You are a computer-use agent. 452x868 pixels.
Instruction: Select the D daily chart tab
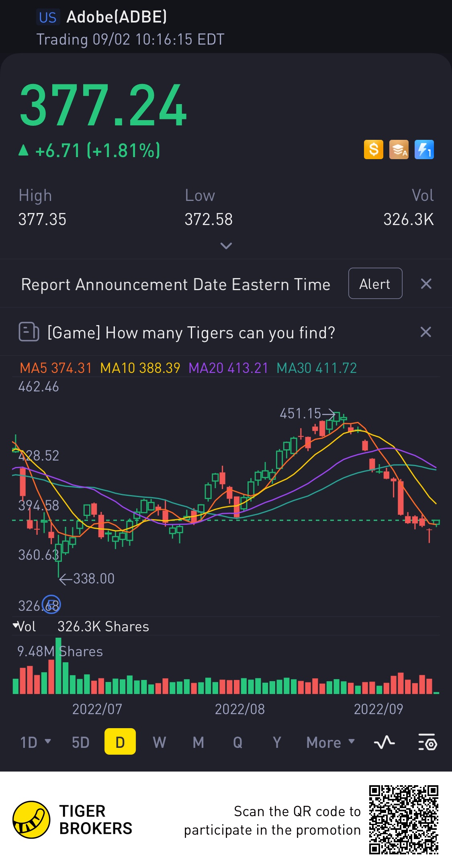(120, 741)
